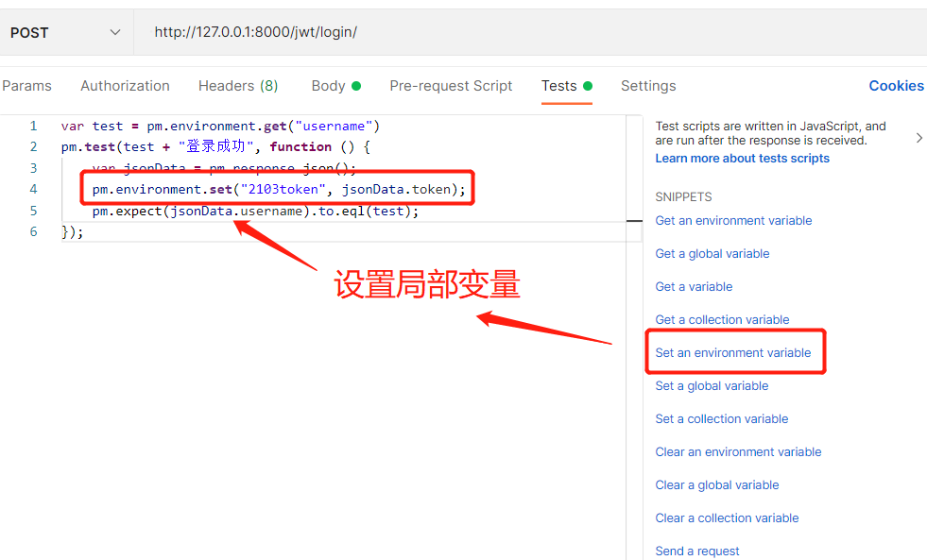Insert 'Send a request' snippet
The height and width of the screenshot is (560, 927).
coord(697,552)
